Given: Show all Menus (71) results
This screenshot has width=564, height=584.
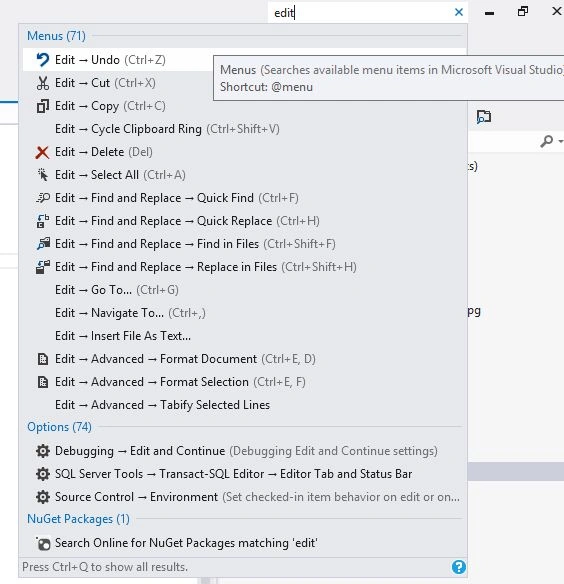Looking at the screenshot, I should coord(56,36).
